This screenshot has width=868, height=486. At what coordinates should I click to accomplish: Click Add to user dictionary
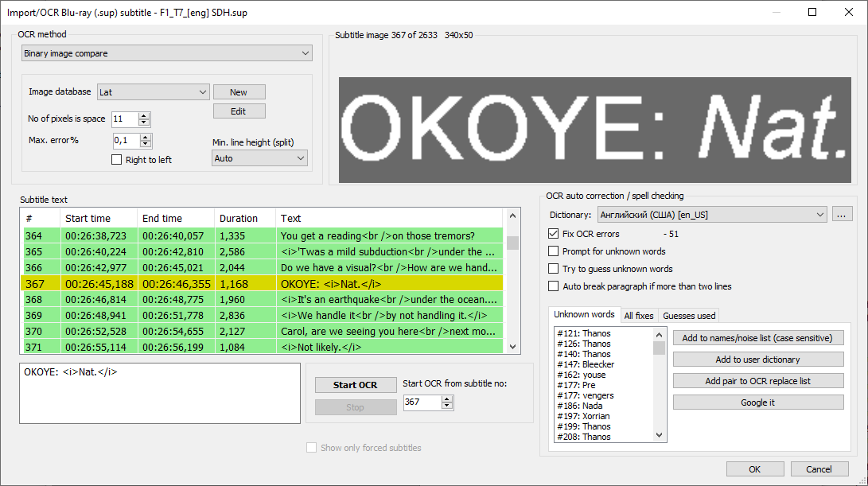coord(757,359)
